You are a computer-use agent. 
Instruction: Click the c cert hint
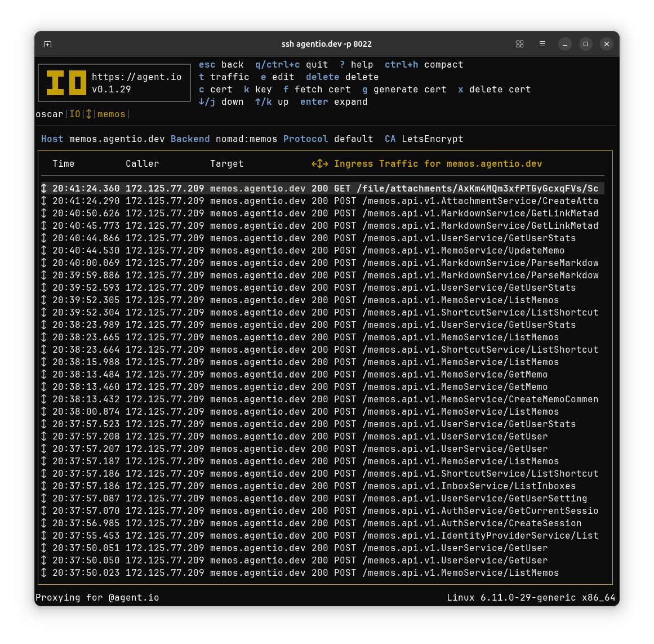[216, 89]
